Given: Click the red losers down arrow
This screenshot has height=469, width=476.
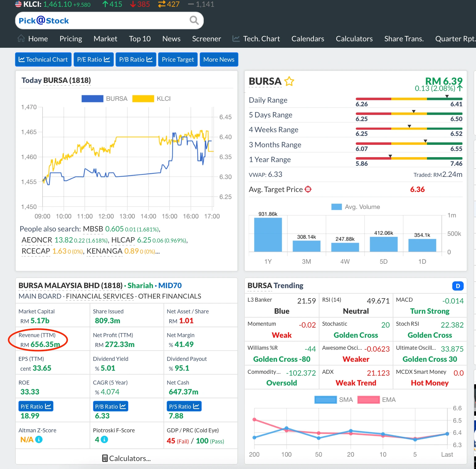Looking at the screenshot, I should click(133, 4).
